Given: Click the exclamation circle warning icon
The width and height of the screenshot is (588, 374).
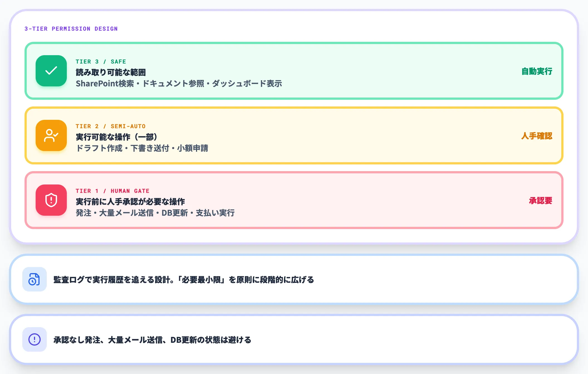Looking at the screenshot, I should [x=35, y=339].
